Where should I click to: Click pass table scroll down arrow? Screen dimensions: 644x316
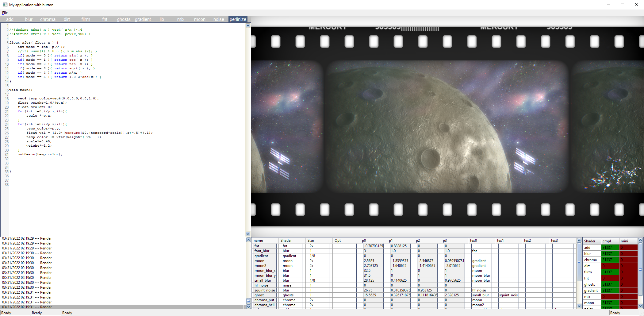tap(579, 306)
